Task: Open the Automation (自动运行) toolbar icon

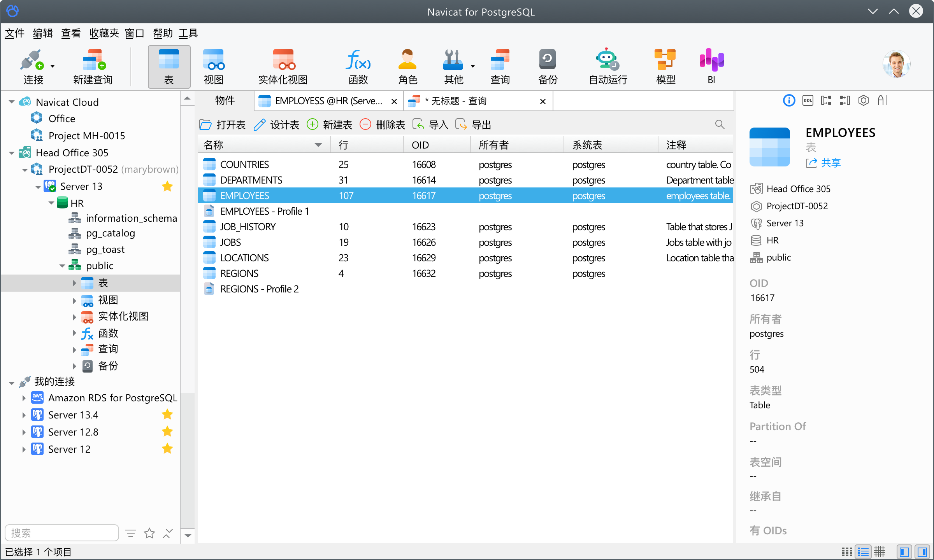Action: coord(608,66)
